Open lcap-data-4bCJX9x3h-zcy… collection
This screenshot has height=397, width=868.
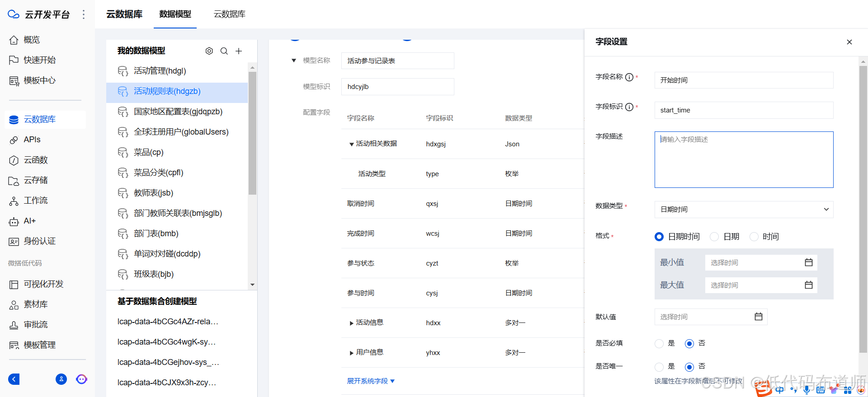167,383
